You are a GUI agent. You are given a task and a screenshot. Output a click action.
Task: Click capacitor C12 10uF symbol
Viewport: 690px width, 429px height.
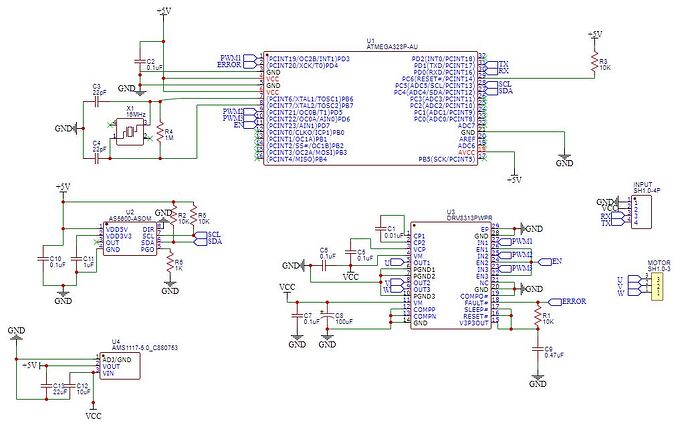point(70,385)
